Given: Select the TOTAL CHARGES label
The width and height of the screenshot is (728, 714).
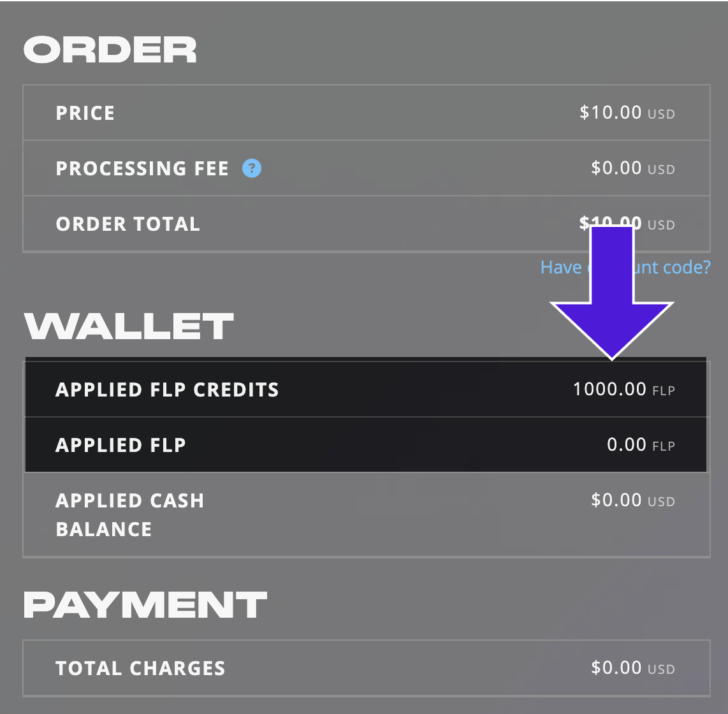Looking at the screenshot, I should tap(140, 669).
